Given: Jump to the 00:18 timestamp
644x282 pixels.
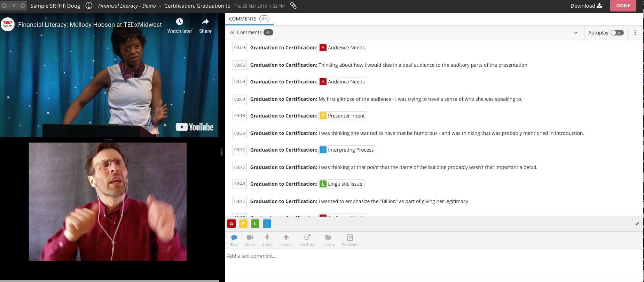Looking at the screenshot, I should [239, 116].
